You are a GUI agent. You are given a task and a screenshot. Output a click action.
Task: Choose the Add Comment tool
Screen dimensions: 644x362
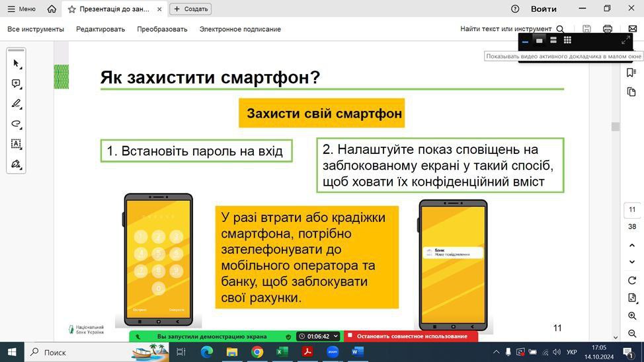(17, 84)
